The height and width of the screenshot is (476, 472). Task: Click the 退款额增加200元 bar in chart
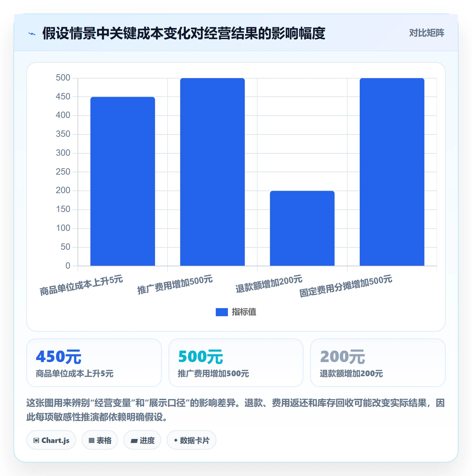(x=302, y=228)
